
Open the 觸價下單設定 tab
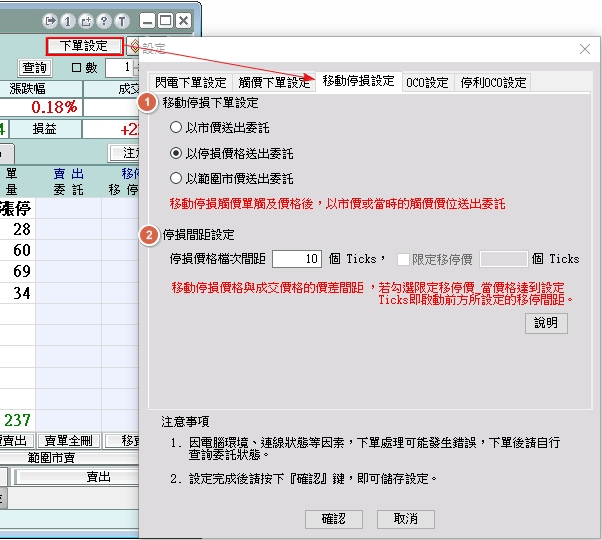pos(274,83)
